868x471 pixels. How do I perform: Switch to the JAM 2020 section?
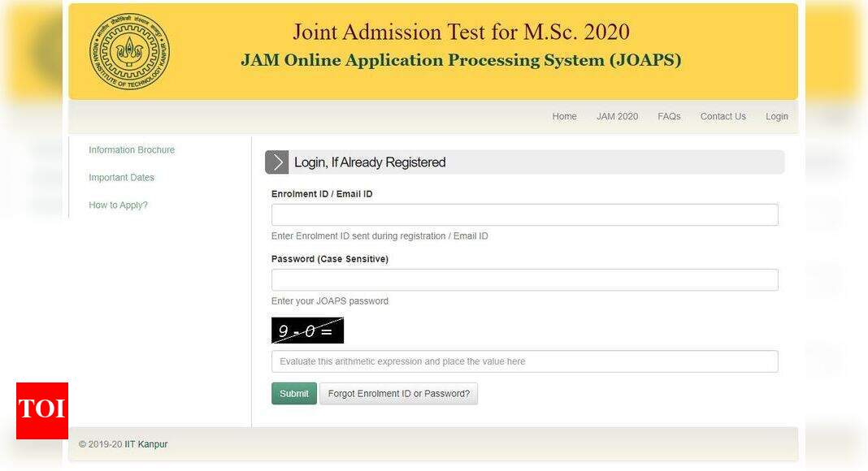coord(618,116)
